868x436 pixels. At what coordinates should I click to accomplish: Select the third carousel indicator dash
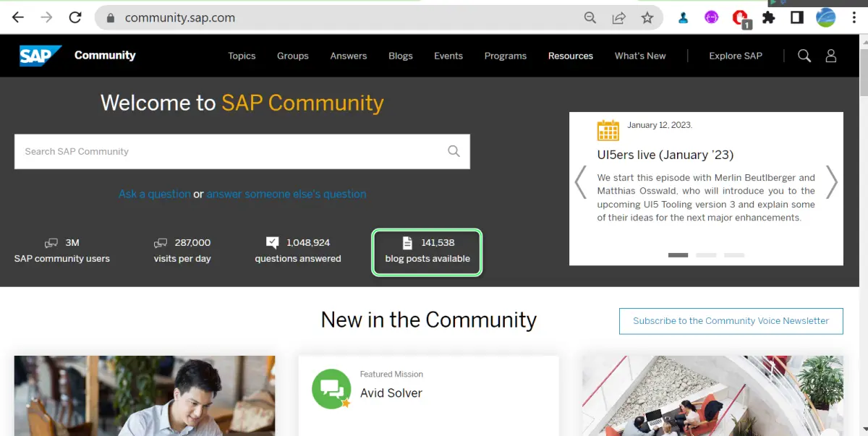tap(734, 255)
